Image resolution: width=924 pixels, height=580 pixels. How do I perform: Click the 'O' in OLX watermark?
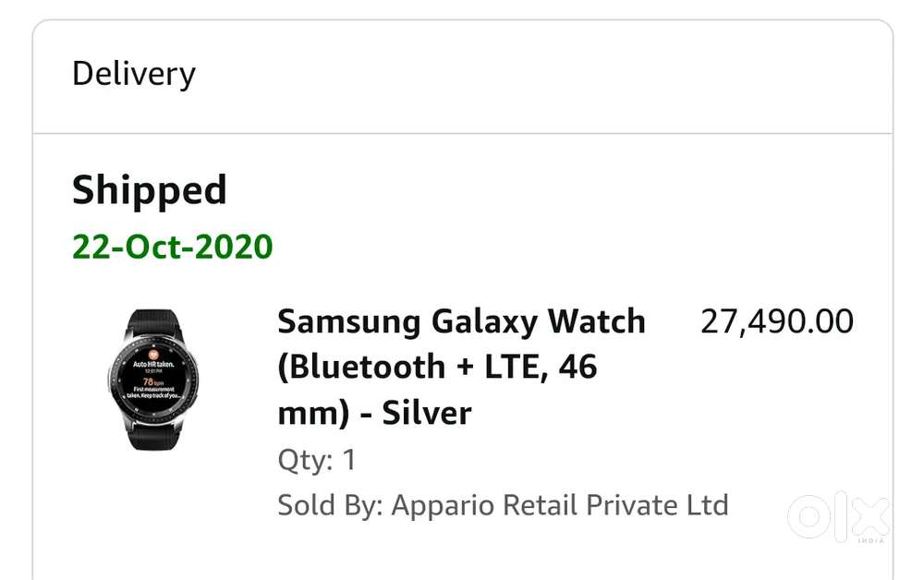[808, 516]
